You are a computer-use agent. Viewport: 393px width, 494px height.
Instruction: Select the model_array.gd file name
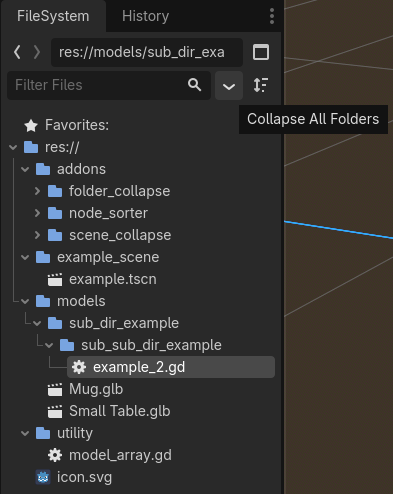(x=120, y=455)
